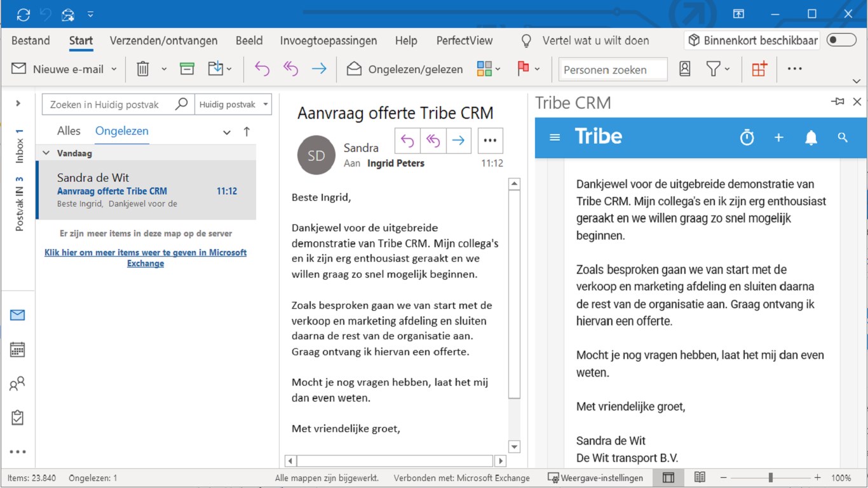868x488 pixels.
Task: Open the Sandra de Wit email
Action: (146, 190)
